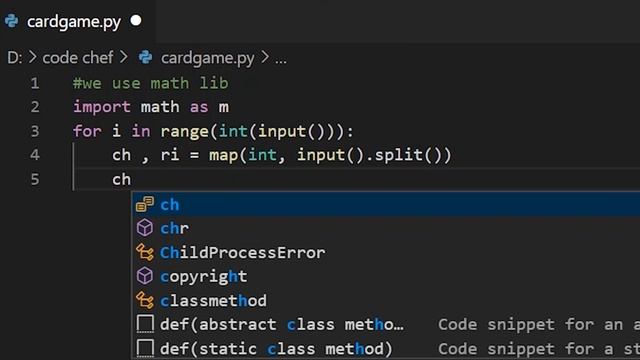Click the 'range' call on line 3
Screen dimensions: 640x360
click(x=184, y=132)
